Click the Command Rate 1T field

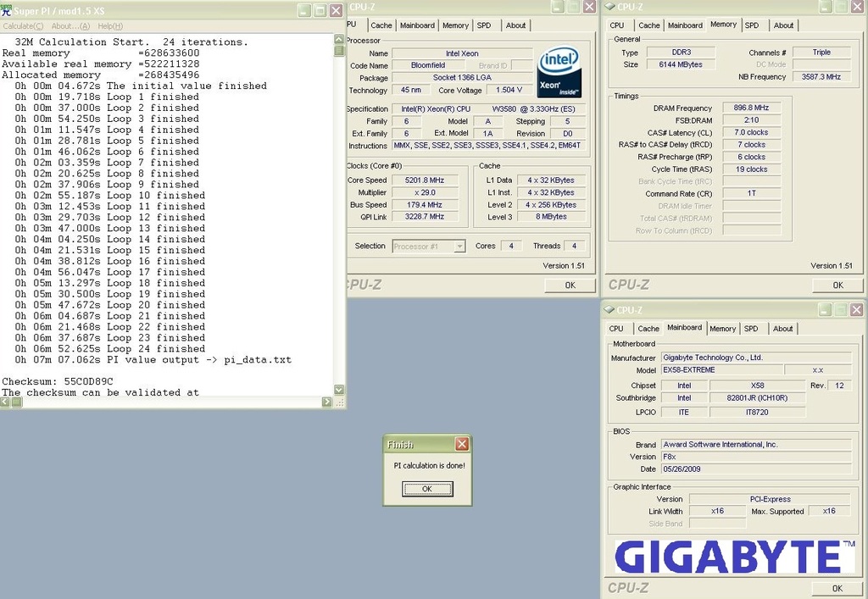[751, 193]
